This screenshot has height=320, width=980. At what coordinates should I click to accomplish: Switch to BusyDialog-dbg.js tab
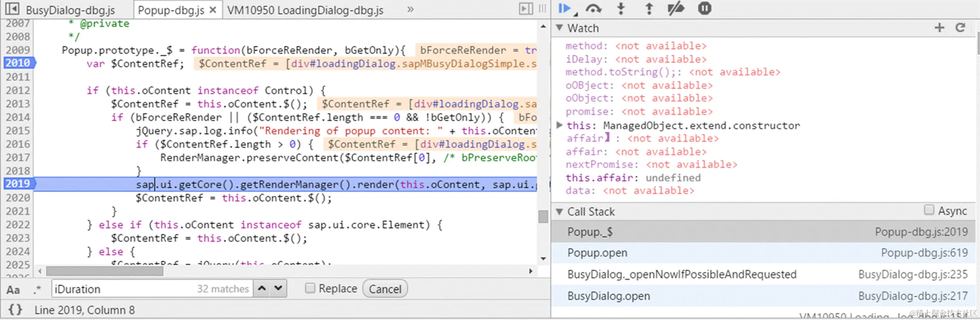(70, 10)
